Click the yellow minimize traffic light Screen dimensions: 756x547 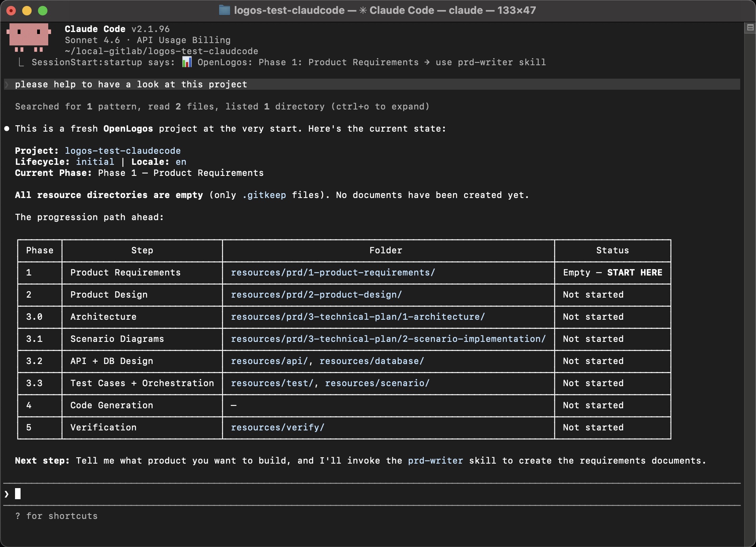tap(26, 11)
